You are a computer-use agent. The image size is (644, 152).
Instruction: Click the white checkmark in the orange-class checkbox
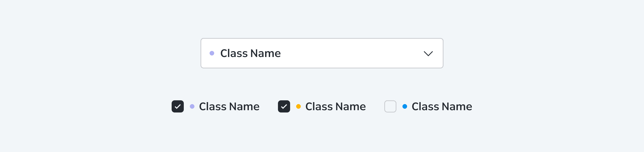(x=284, y=106)
